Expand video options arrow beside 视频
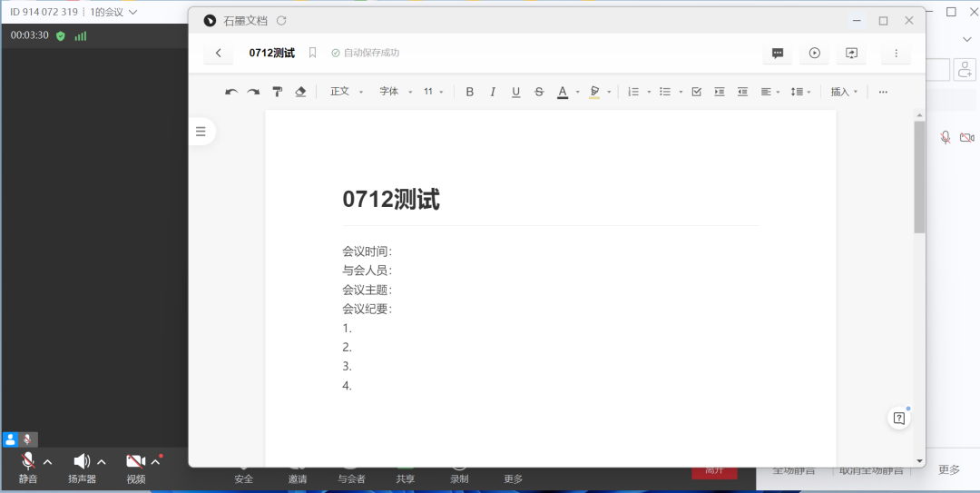Viewport: 980px width, 493px height. coord(156,462)
